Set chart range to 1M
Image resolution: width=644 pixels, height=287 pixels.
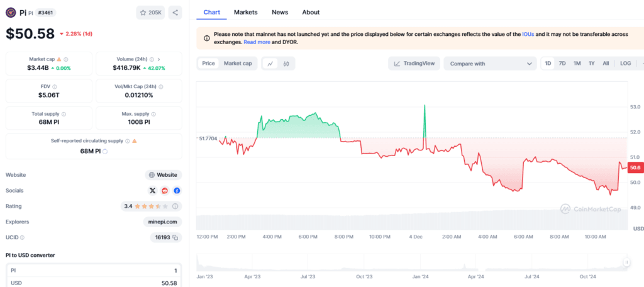click(x=577, y=64)
